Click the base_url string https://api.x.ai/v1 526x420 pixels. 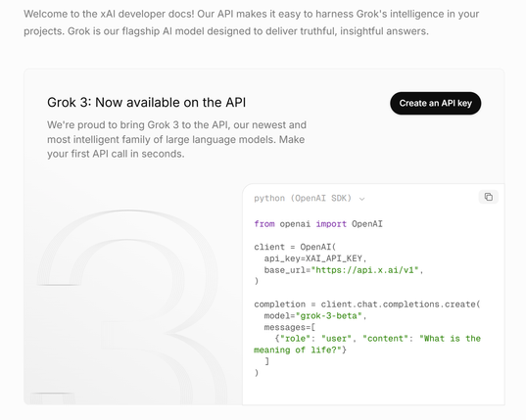point(365,270)
